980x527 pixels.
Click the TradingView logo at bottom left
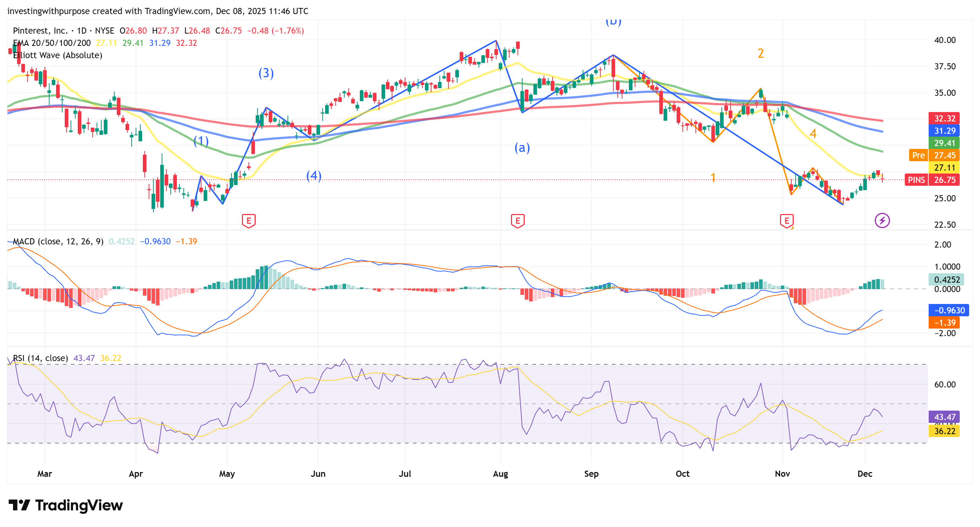click(65, 505)
